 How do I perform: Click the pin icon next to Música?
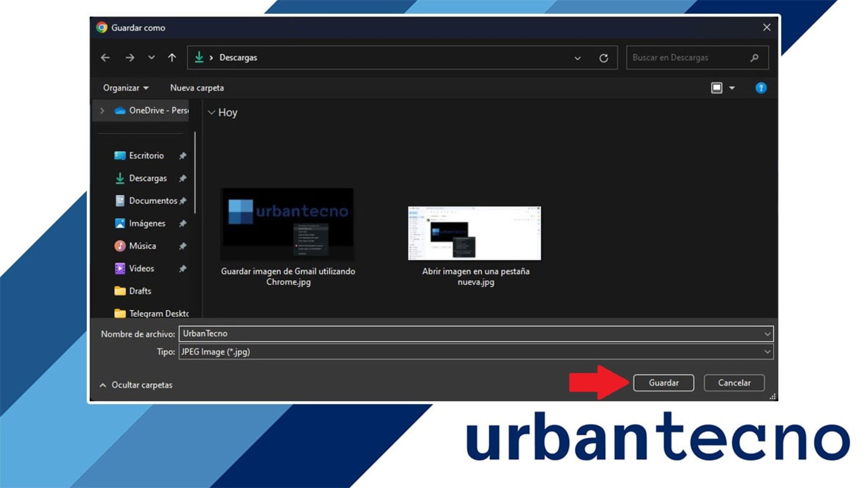click(x=183, y=246)
